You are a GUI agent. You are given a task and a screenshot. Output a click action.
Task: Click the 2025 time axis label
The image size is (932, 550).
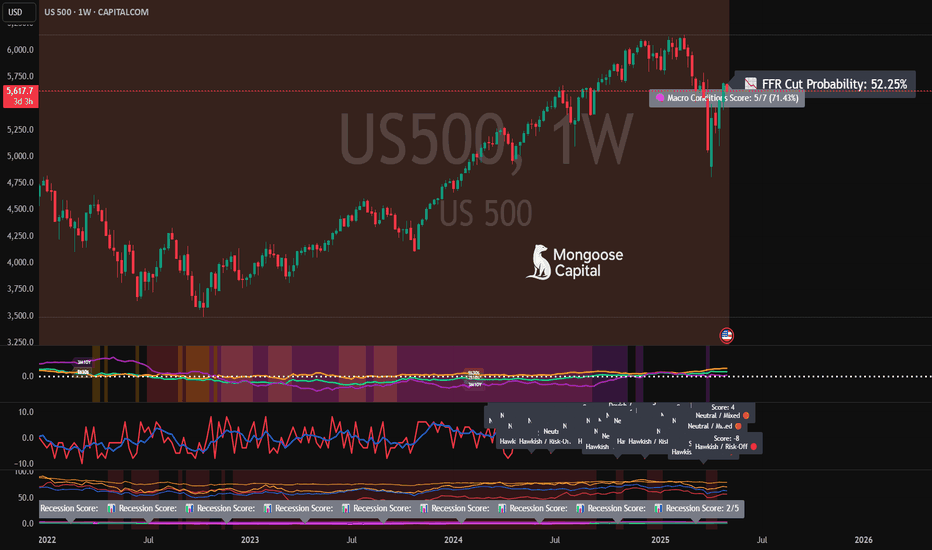pyautogui.click(x=660, y=540)
